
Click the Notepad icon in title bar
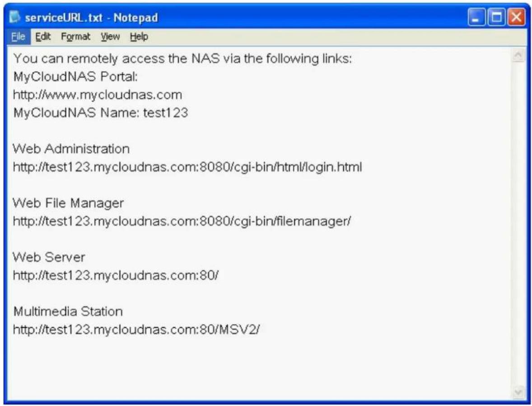click(x=14, y=17)
